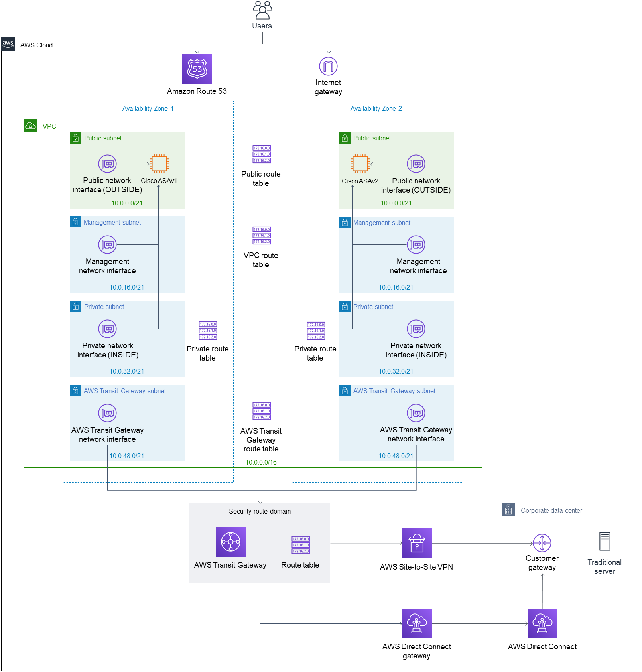Click Transit Gateway network interface icon, Zone 2
This screenshot has width=642, height=672.
(x=416, y=413)
